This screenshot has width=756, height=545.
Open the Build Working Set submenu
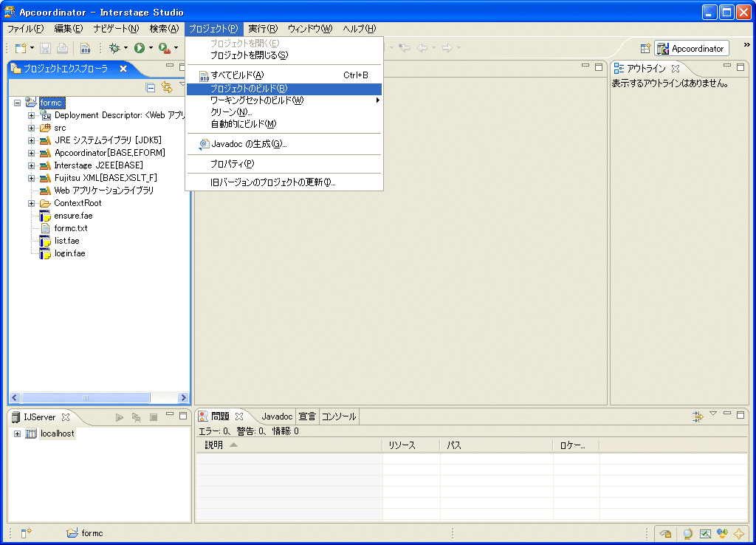(x=257, y=100)
